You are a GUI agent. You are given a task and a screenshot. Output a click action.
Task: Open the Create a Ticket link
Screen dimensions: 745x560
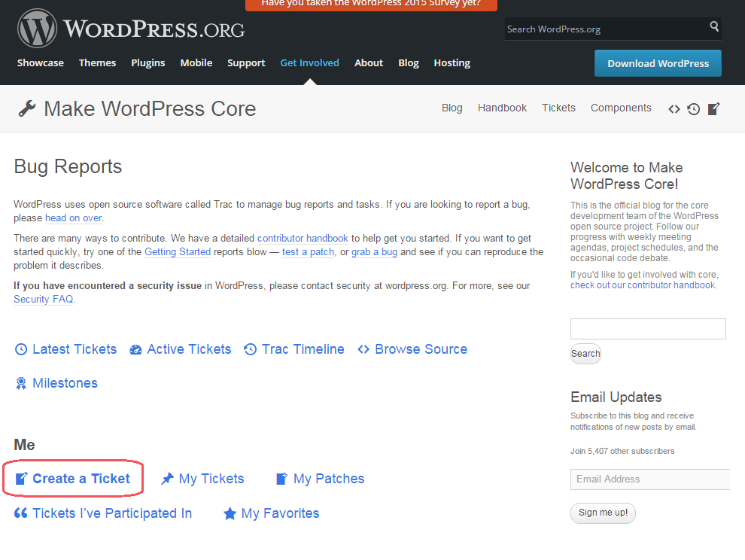[x=79, y=478]
